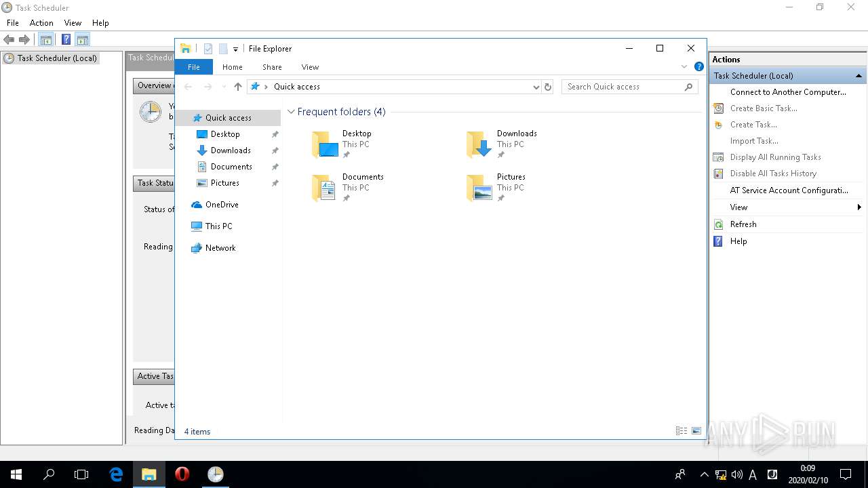This screenshot has height=488, width=868.
Task: Select Quick access in navigation pane
Action: click(x=229, y=118)
